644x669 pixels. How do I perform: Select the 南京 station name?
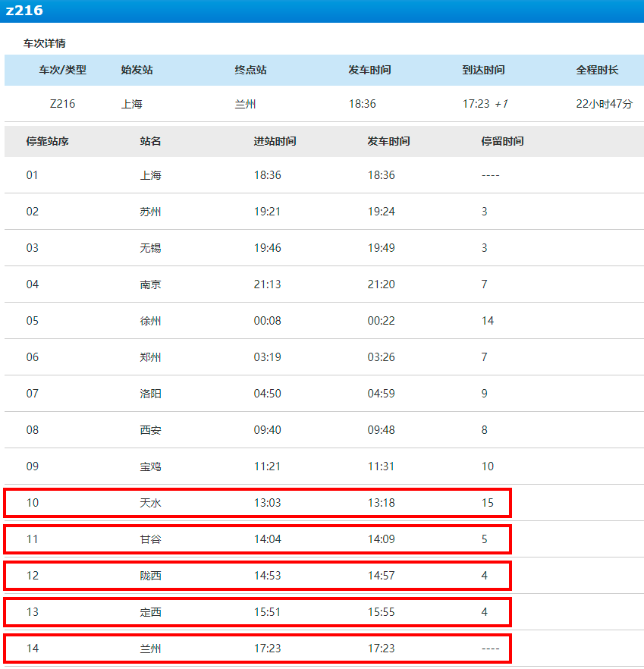[x=150, y=284]
